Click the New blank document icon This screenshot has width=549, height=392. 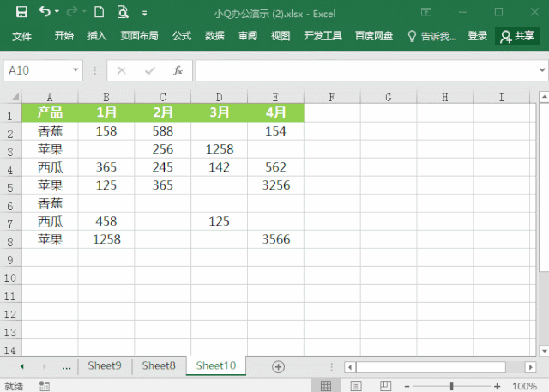[x=100, y=12]
